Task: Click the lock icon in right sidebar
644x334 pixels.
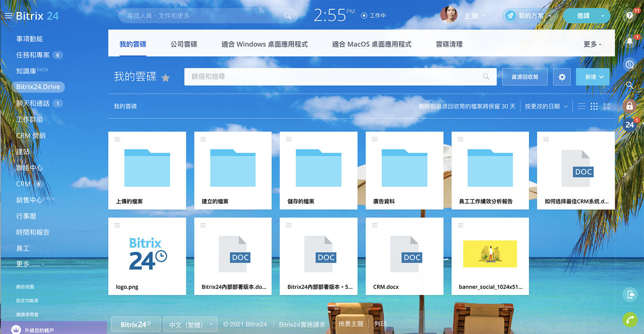Action: [630, 106]
